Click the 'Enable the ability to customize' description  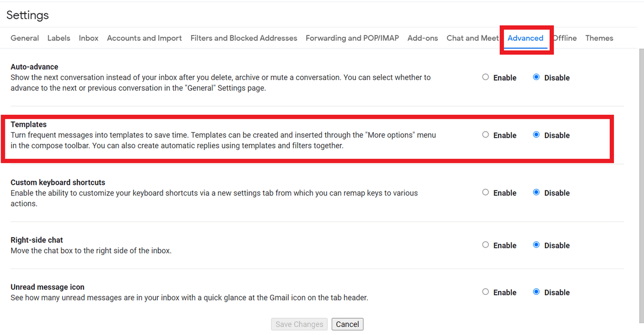(x=214, y=198)
